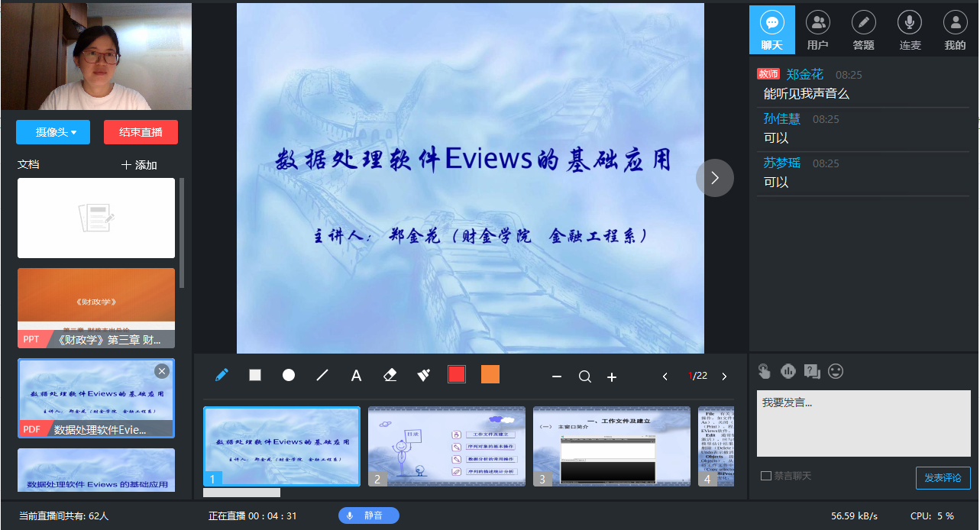Open the last Eviews 的基础应用 document thumbnail
Screen dimensions: 980x530
(x=96, y=470)
